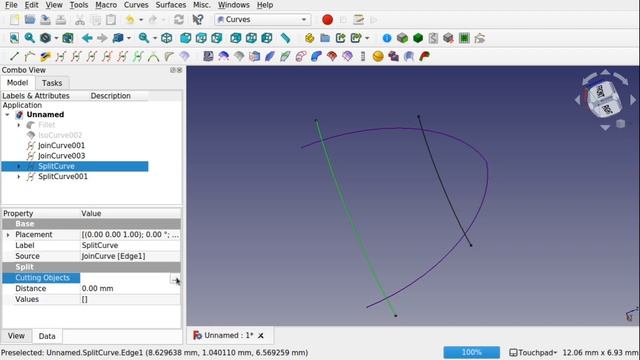Switch to the View property tab
Image resolution: width=640 pixels, height=360 pixels.
click(x=16, y=336)
